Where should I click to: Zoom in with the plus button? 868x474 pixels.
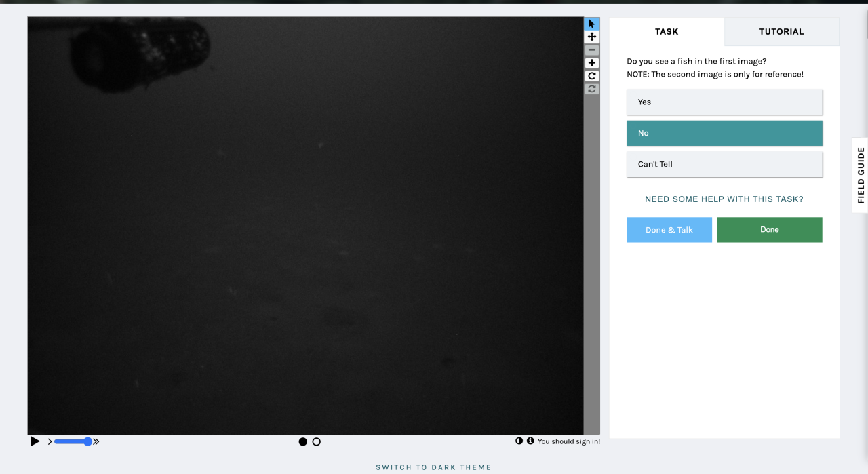592,62
